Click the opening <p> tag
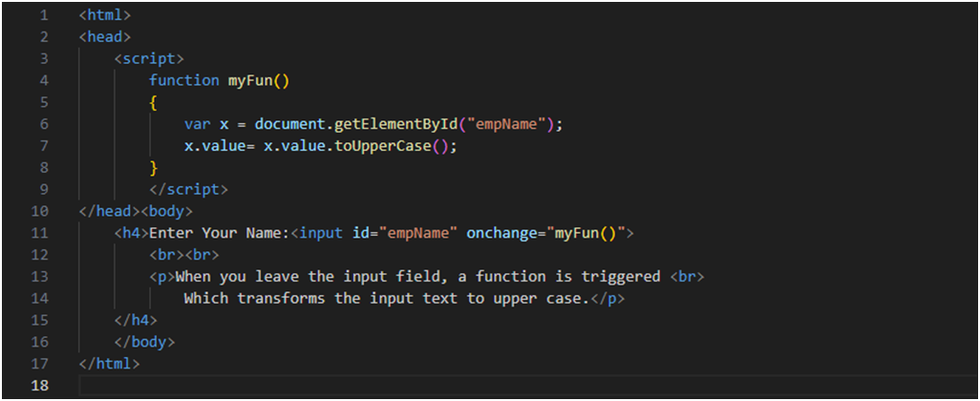This screenshot has width=980, height=401. (x=161, y=276)
